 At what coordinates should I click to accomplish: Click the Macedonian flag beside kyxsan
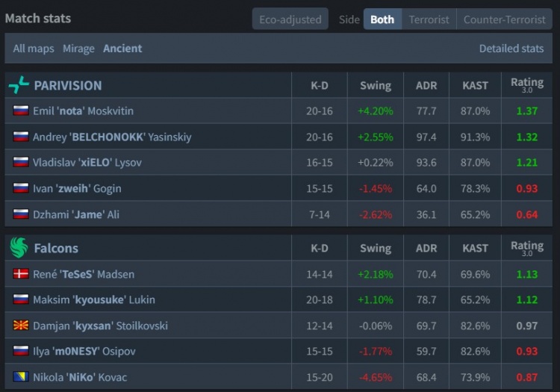click(21, 326)
